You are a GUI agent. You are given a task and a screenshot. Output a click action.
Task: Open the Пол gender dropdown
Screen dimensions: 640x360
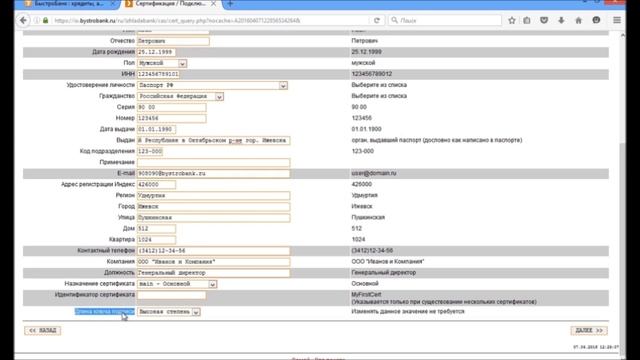(x=162, y=63)
